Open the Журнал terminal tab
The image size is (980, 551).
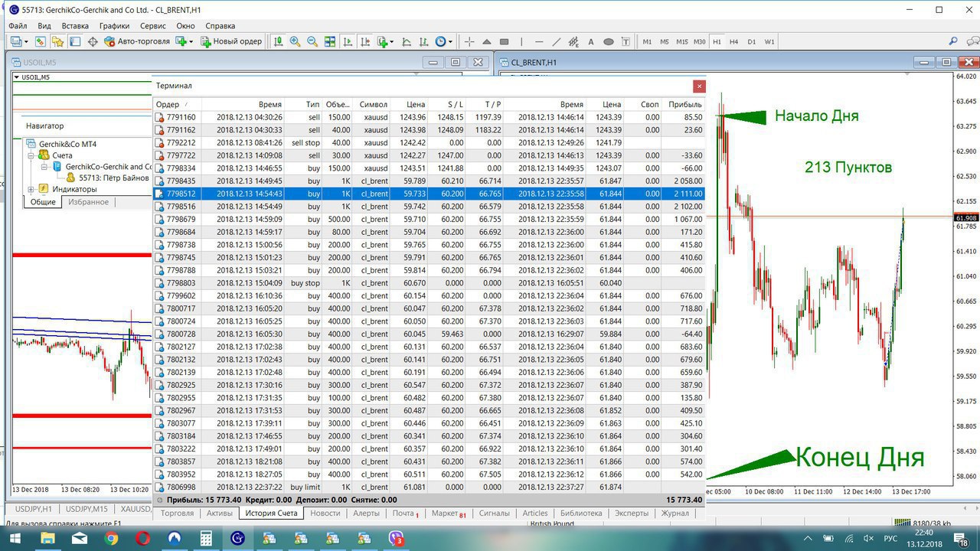675,514
